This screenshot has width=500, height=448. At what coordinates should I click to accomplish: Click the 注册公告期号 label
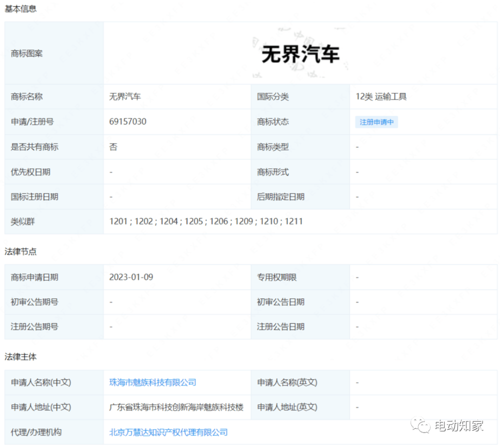click(34, 326)
